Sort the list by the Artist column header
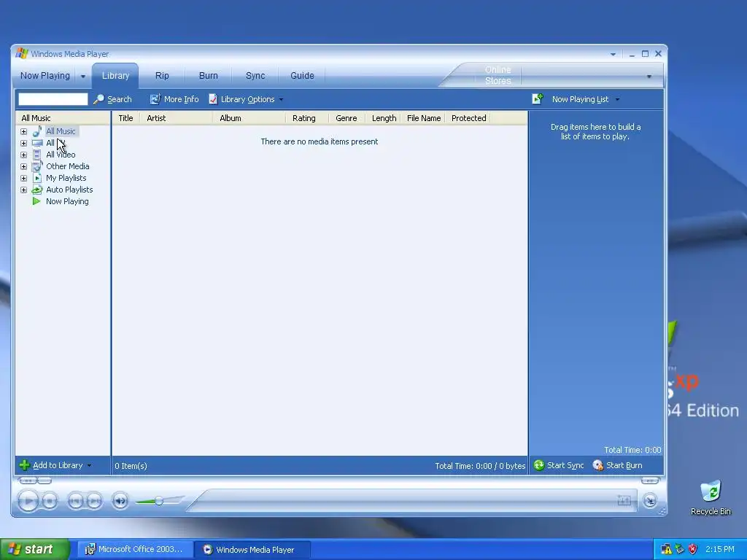The image size is (747, 560). 177,118
